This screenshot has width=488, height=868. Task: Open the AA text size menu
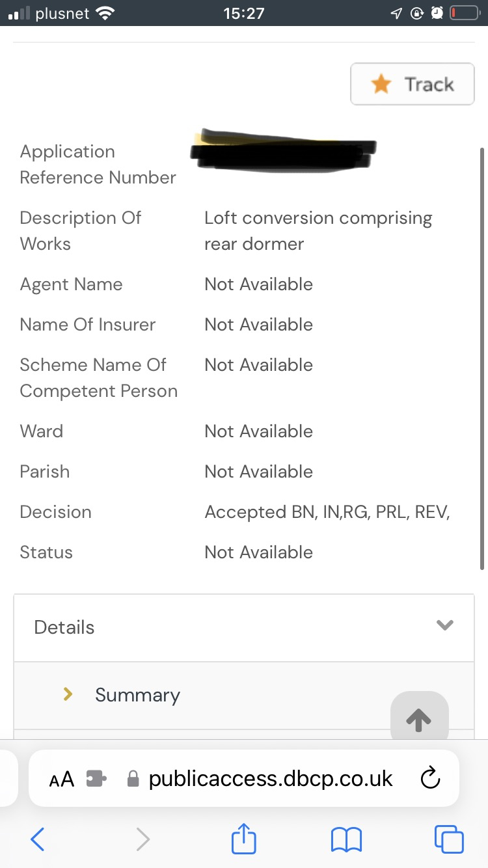62,779
